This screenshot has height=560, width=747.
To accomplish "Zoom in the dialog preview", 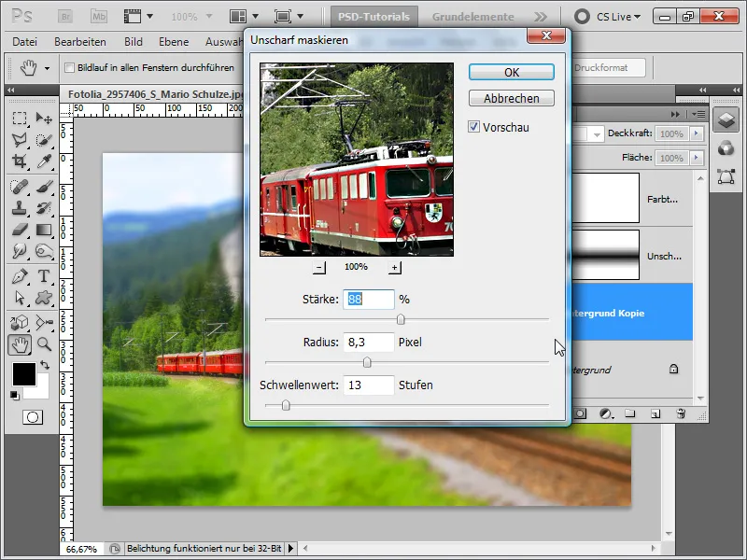I will point(394,268).
